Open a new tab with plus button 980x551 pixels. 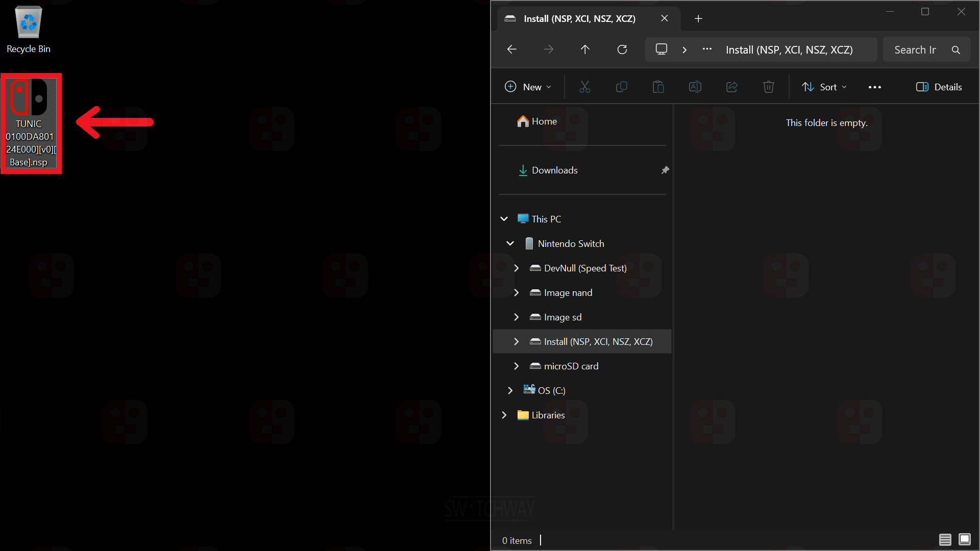click(x=698, y=19)
